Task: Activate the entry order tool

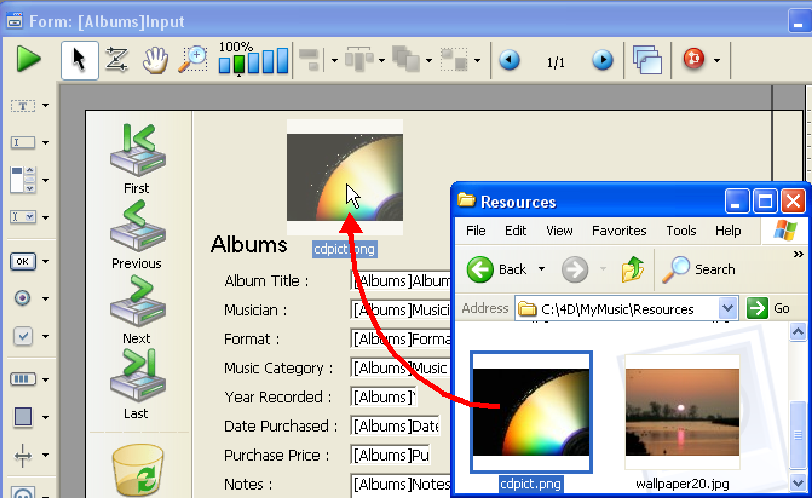Action: (117, 60)
